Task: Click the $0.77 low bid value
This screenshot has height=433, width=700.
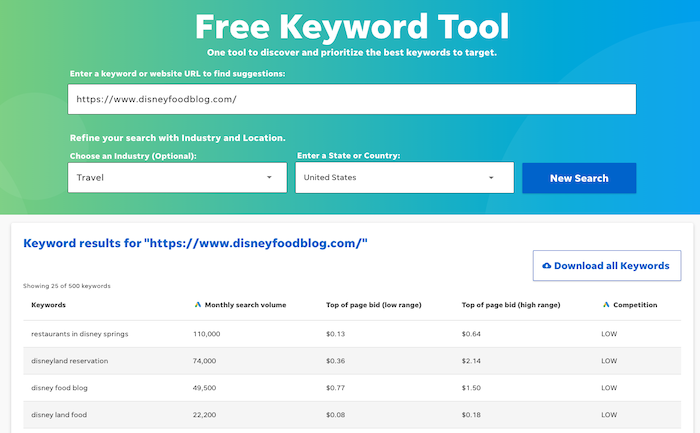Action: click(x=335, y=388)
